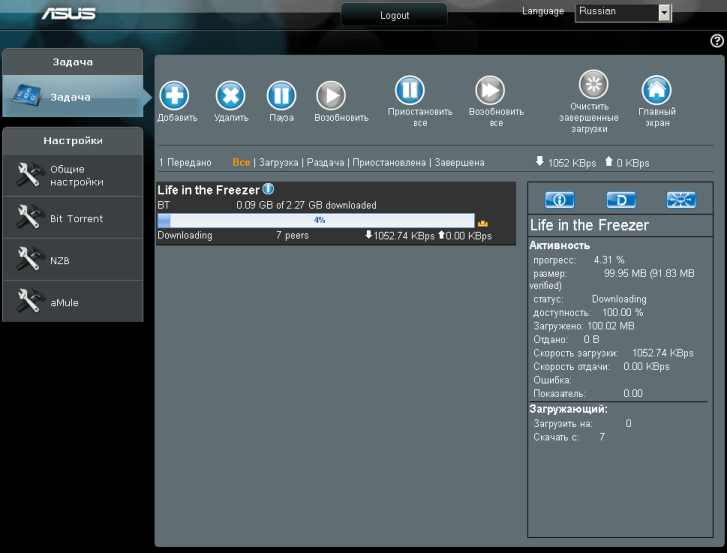The width and height of the screenshot is (727, 553).
Task: Filter tasks by Завершена
Action: (459, 162)
